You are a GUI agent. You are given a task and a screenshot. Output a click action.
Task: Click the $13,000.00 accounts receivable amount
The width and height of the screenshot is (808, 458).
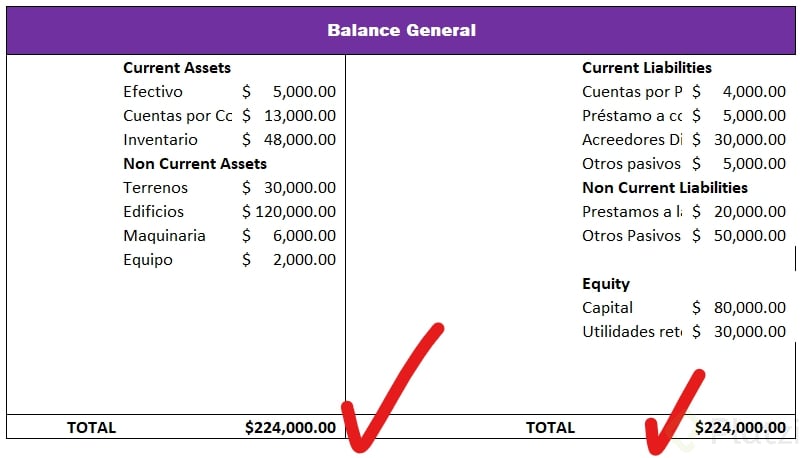(289, 116)
